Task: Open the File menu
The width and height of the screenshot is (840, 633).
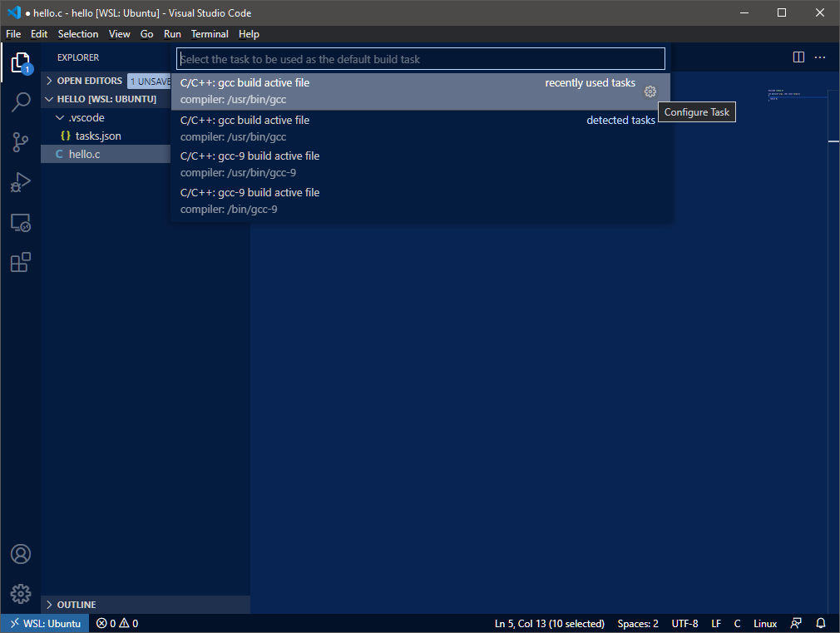Action: pyautogui.click(x=13, y=34)
